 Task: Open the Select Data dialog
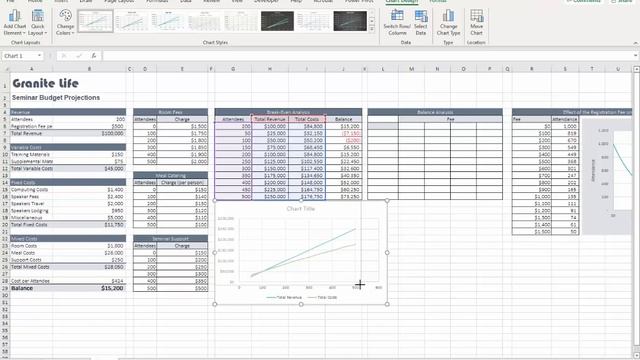(420, 22)
